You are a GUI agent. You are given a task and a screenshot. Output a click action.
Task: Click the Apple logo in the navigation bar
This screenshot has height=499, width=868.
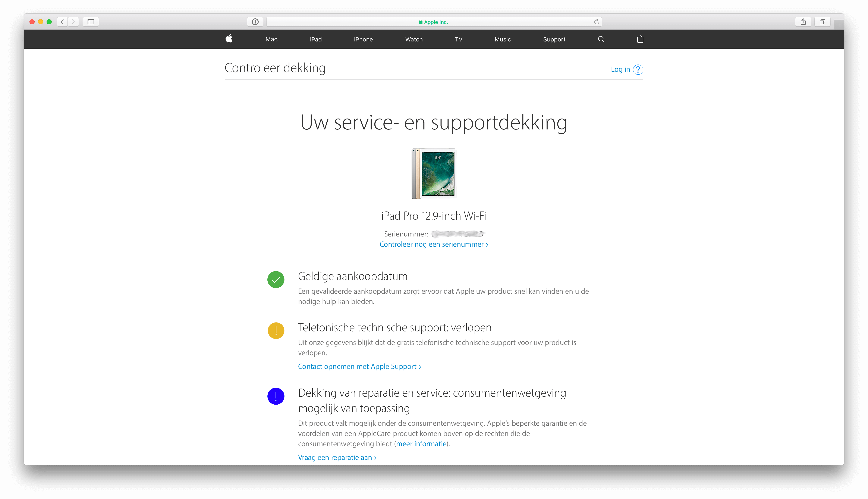pyautogui.click(x=229, y=39)
